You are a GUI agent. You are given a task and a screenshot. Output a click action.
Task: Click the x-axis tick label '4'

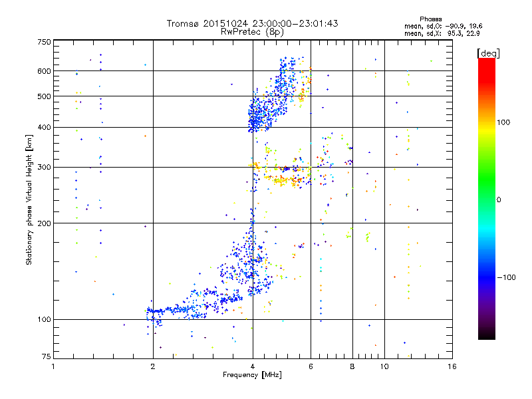(253, 366)
